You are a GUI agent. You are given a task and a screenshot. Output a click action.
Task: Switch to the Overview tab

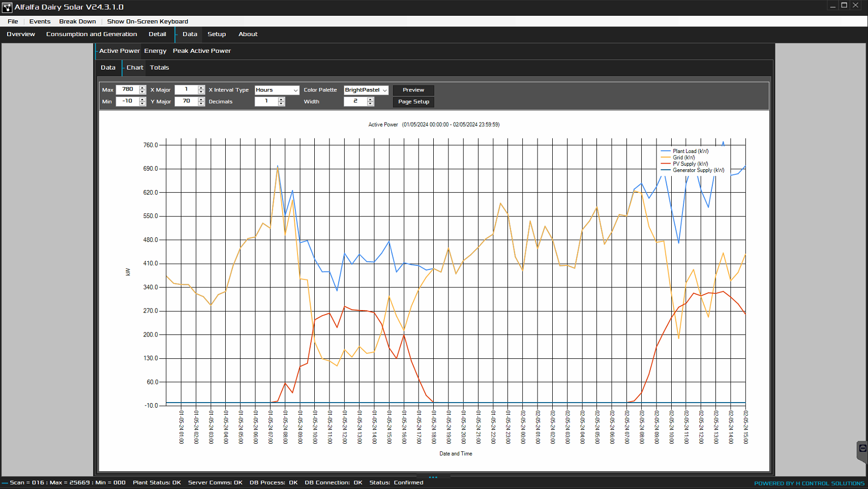(x=21, y=34)
